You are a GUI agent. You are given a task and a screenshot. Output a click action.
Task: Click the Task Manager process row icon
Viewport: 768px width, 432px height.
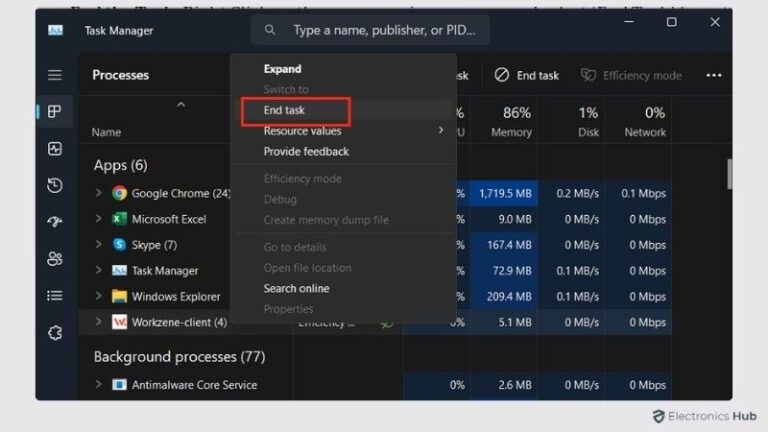click(119, 270)
